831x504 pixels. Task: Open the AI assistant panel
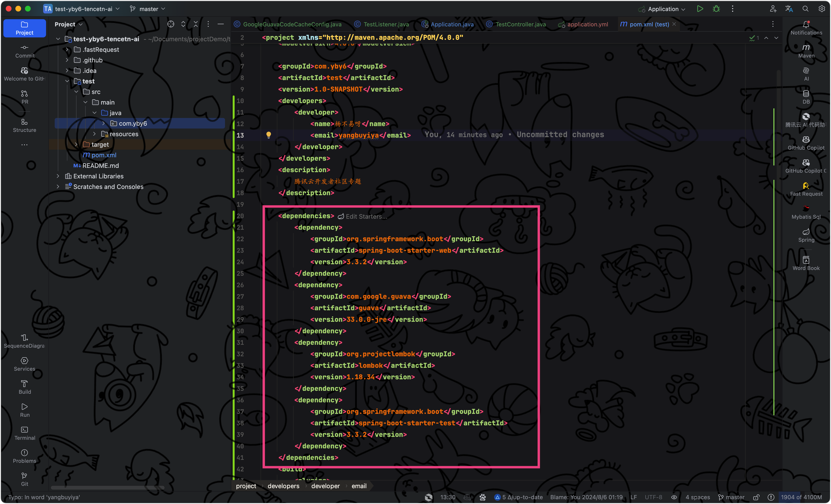pos(806,74)
